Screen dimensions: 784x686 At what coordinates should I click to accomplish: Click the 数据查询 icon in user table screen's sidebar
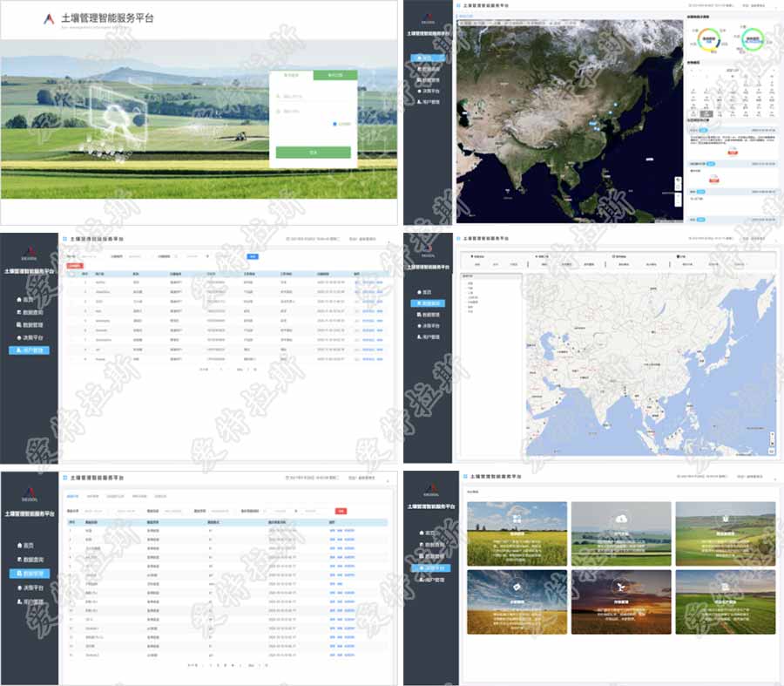tap(19, 312)
